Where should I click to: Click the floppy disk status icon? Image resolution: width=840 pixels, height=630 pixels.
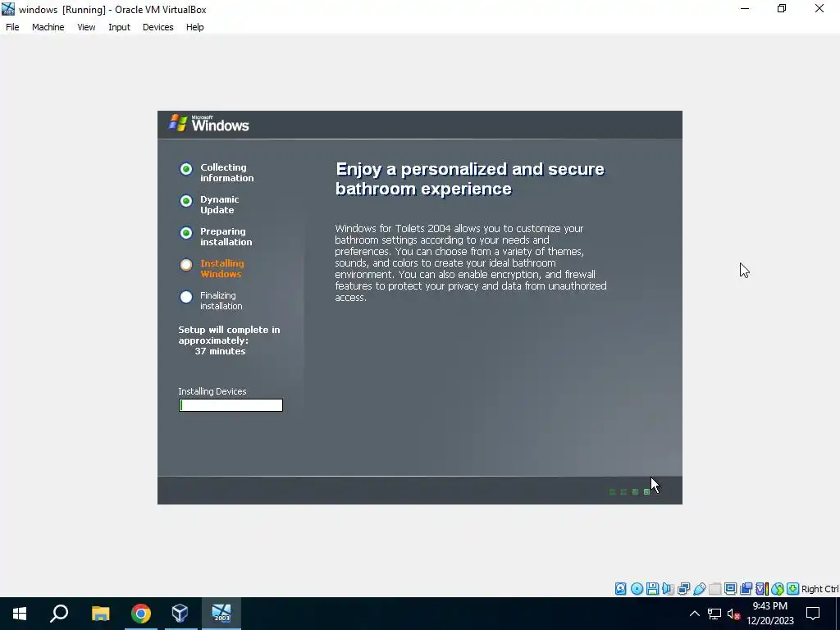(652, 589)
